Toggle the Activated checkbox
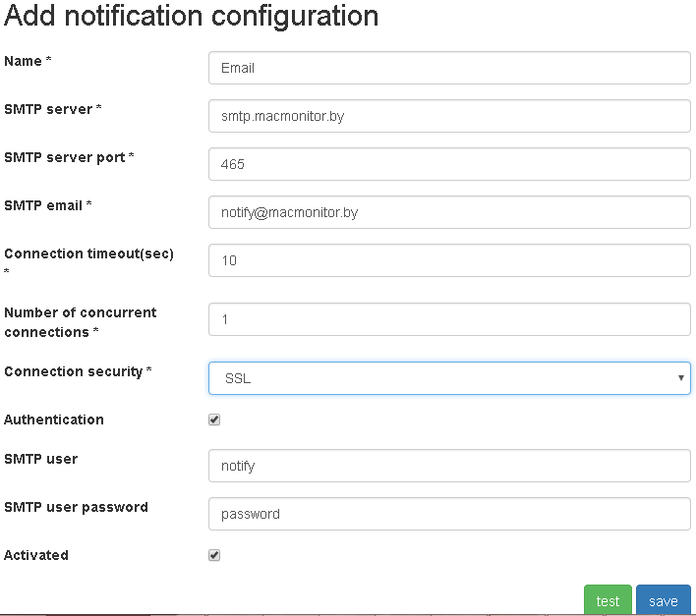The image size is (696, 616). pos(214,555)
